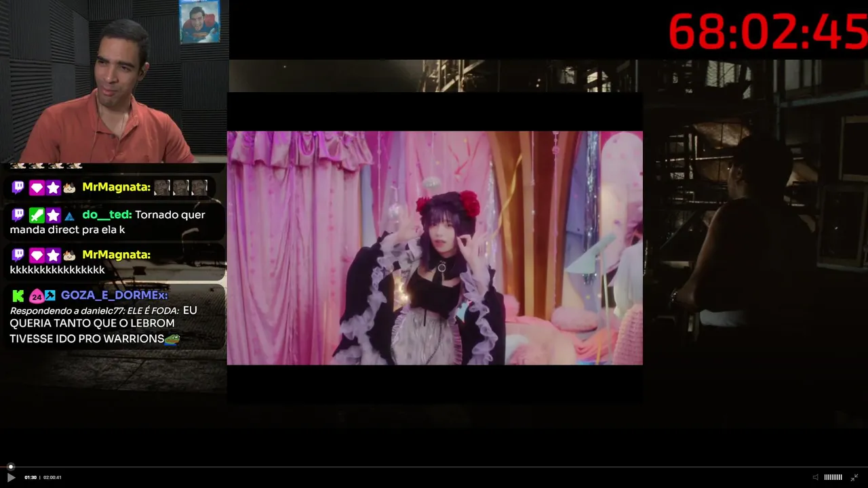This screenshot has width=868, height=488.
Task: Open the GOZA_E_DORMEx username
Action: [114, 296]
